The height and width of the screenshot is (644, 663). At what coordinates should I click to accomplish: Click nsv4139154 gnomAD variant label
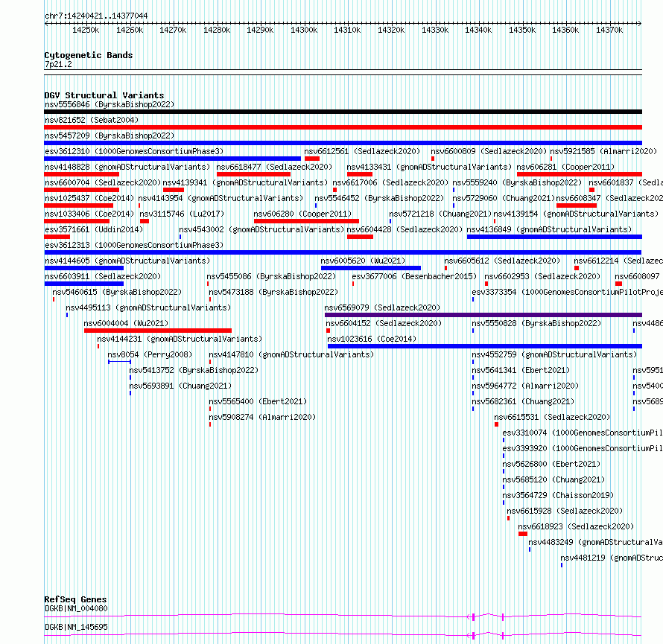click(576, 214)
